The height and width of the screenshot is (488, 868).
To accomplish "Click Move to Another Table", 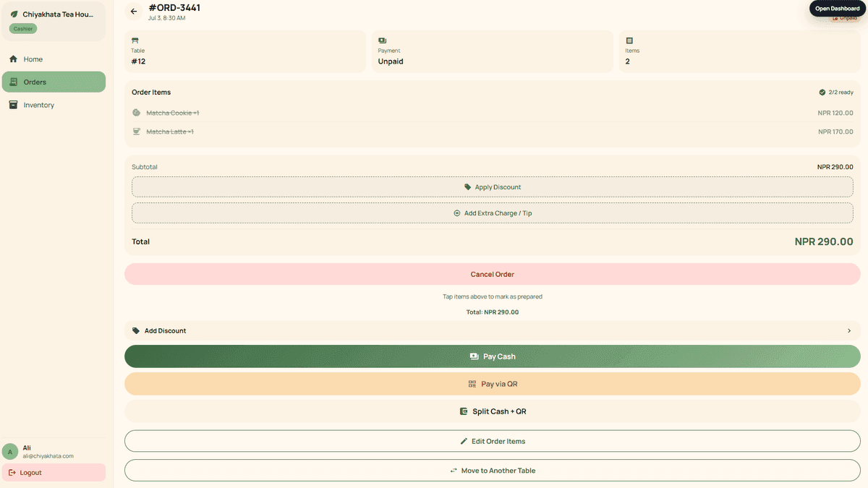I will pos(493,471).
